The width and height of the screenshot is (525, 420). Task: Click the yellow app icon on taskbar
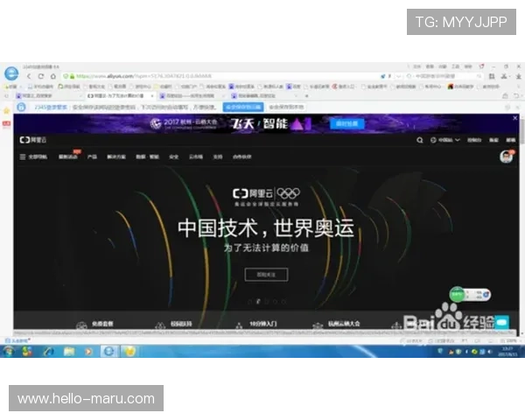coord(129,351)
